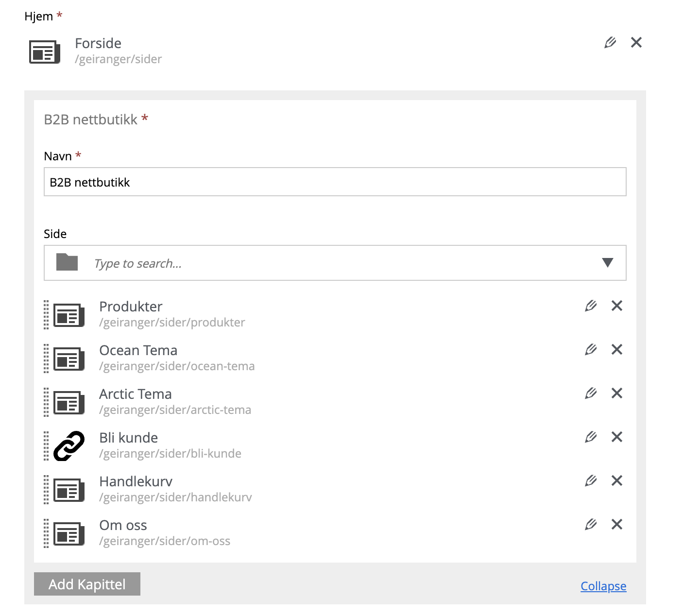683x616 pixels.
Task: Grab the drag handle beside Produkter
Action: [46, 315]
